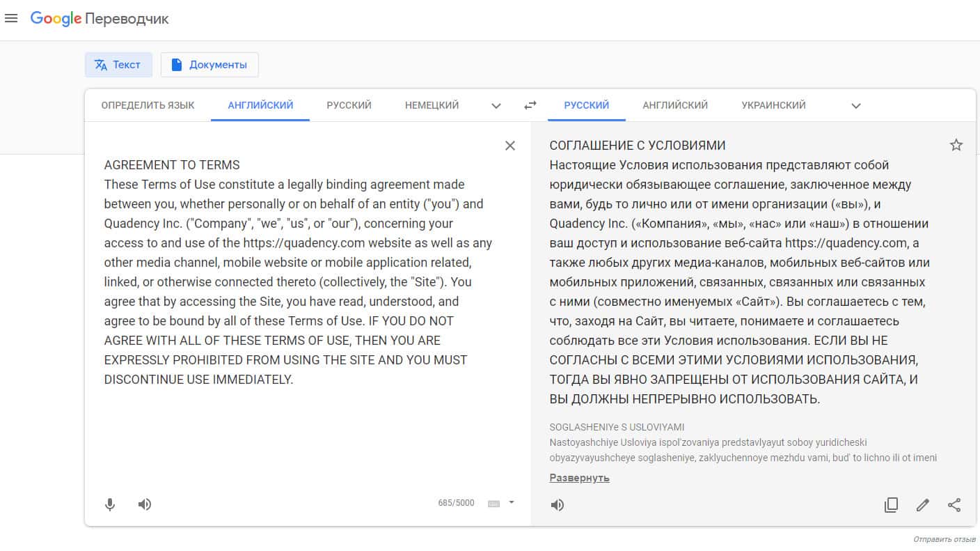
Task: Expand the target language list chevron
Action: click(x=856, y=106)
